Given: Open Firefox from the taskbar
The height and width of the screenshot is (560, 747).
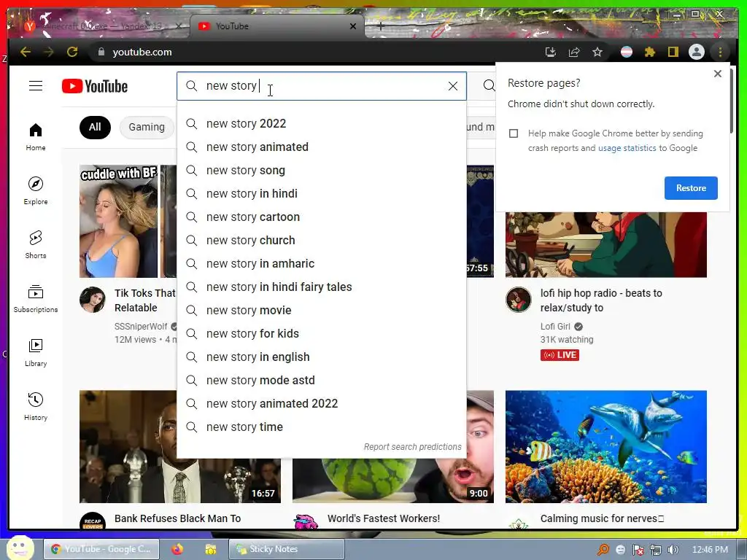Looking at the screenshot, I should pos(177,549).
